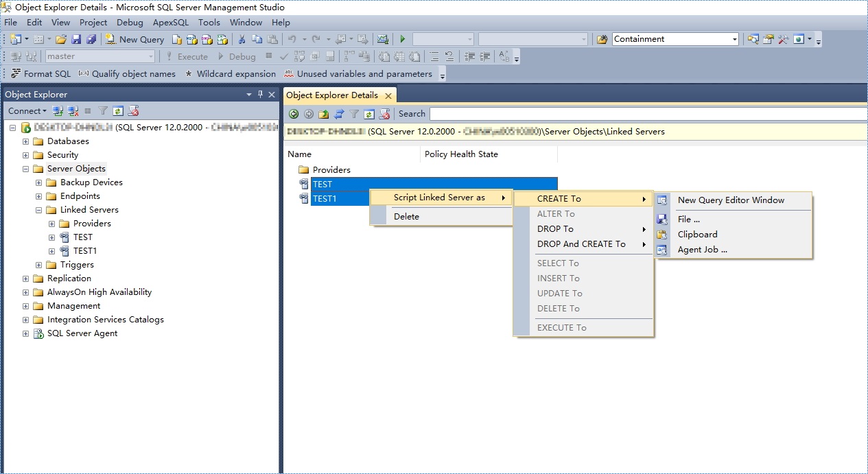Click the green Start run arrow
This screenshot has height=474, width=868.
pyautogui.click(x=403, y=39)
